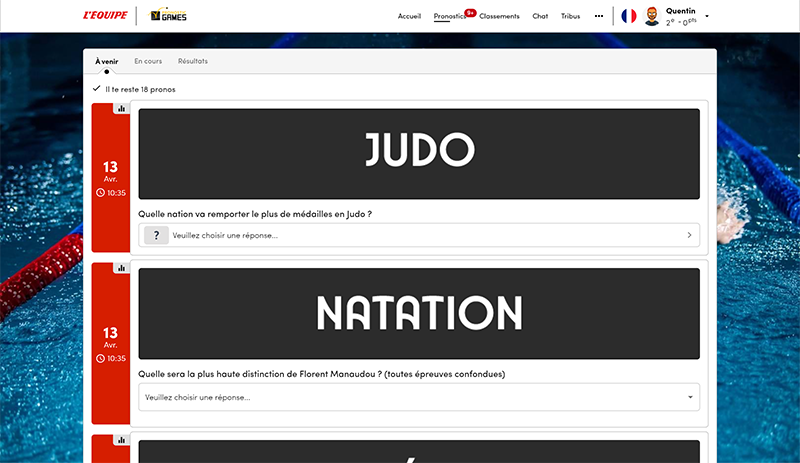Screen dimensions: 800x463
Task: Open statistics icon on the Judo card
Action: (121, 108)
